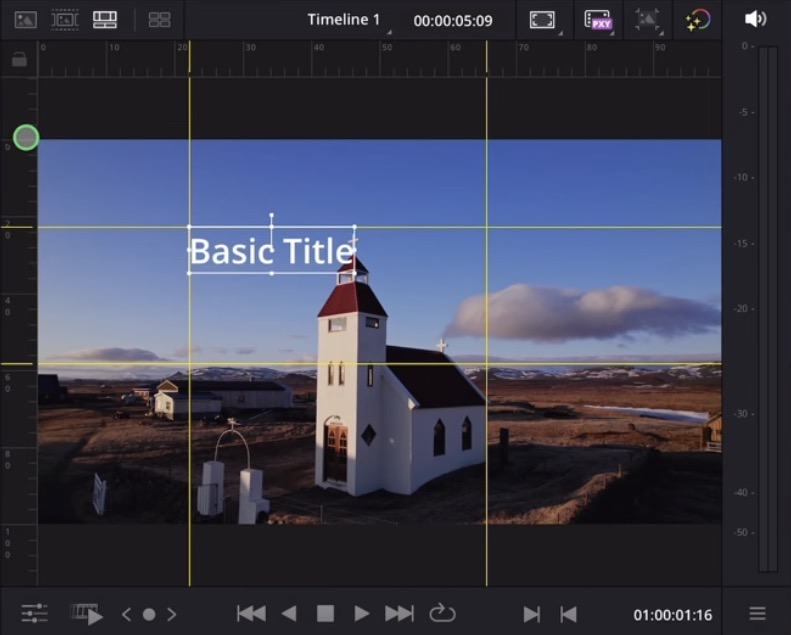Play the timeline in reverse
Screen dimensions: 791x635
click(289, 614)
